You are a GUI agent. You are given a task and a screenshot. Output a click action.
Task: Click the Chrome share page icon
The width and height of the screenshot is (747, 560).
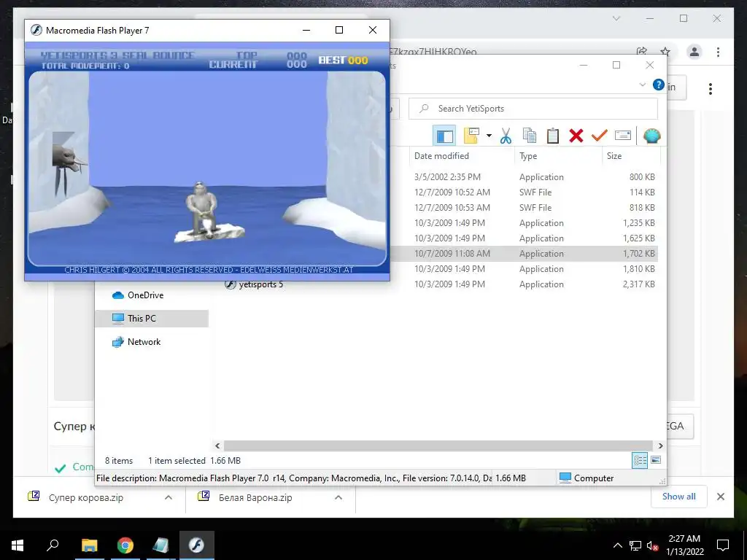642,52
